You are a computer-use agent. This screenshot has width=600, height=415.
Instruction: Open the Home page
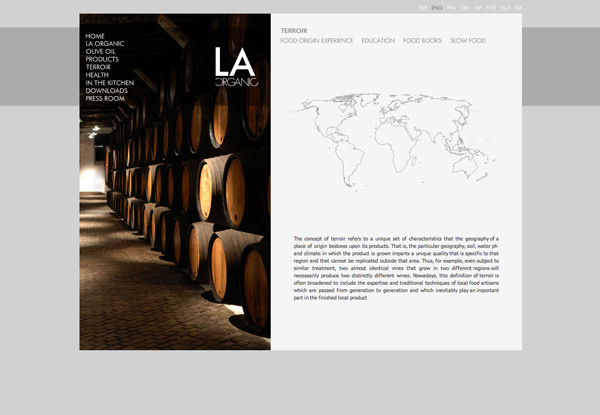(95, 36)
